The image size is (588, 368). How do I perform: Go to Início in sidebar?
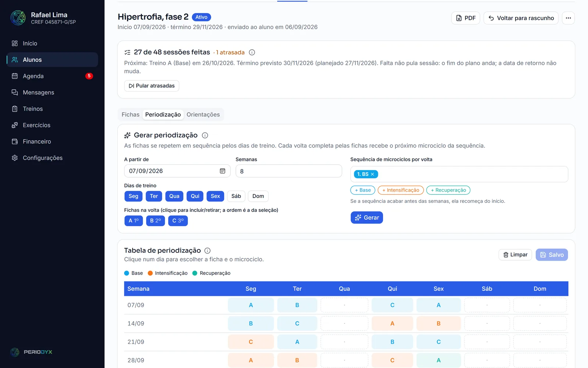pyautogui.click(x=52, y=43)
